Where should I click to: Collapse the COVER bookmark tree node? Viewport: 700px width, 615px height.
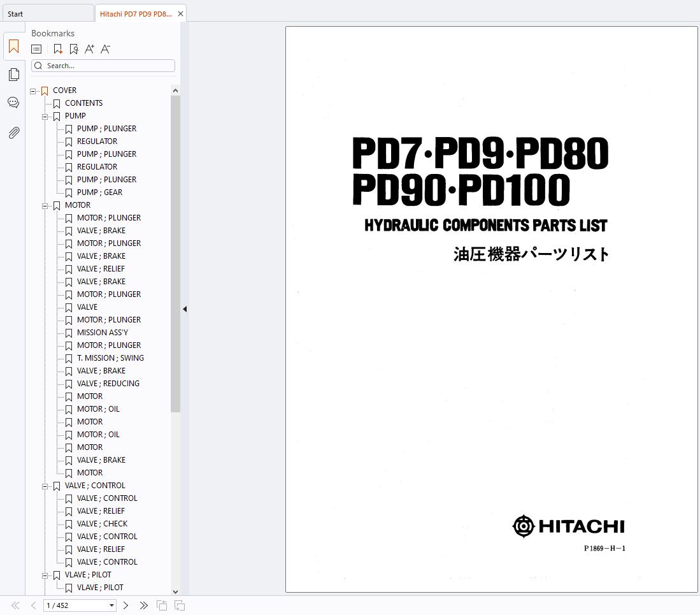click(x=32, y=91)
